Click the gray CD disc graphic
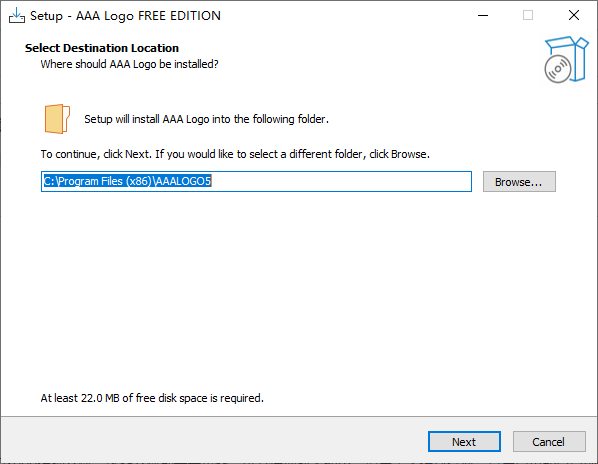This screenshot has width=598, height=464. [558, 69]
